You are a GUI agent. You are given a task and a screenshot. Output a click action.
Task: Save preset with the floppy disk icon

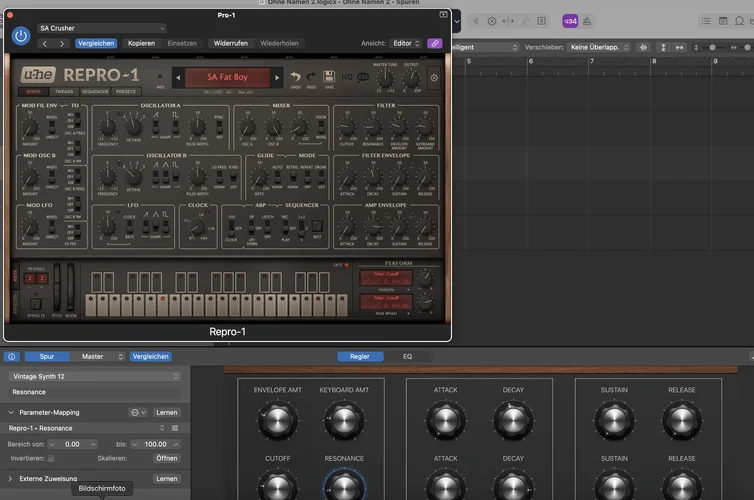(x=329, y=77)
